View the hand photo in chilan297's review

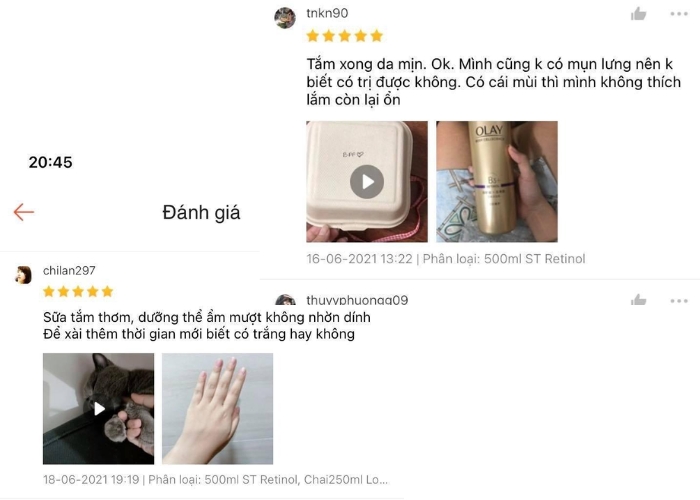(x=217, y=408)
